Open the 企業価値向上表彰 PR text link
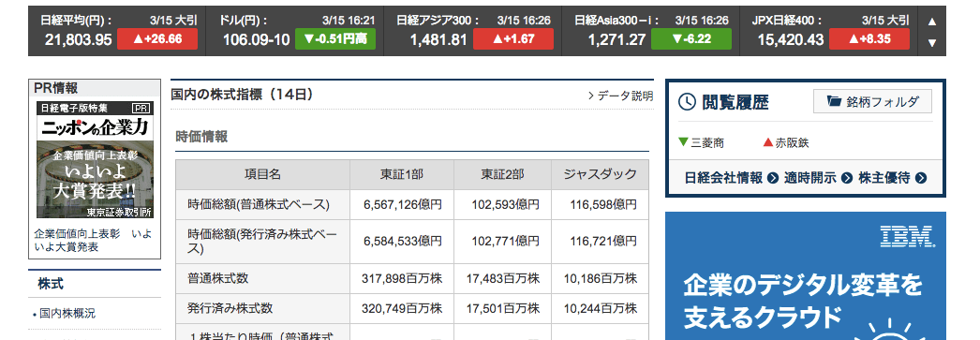 (x=93, y=240)
